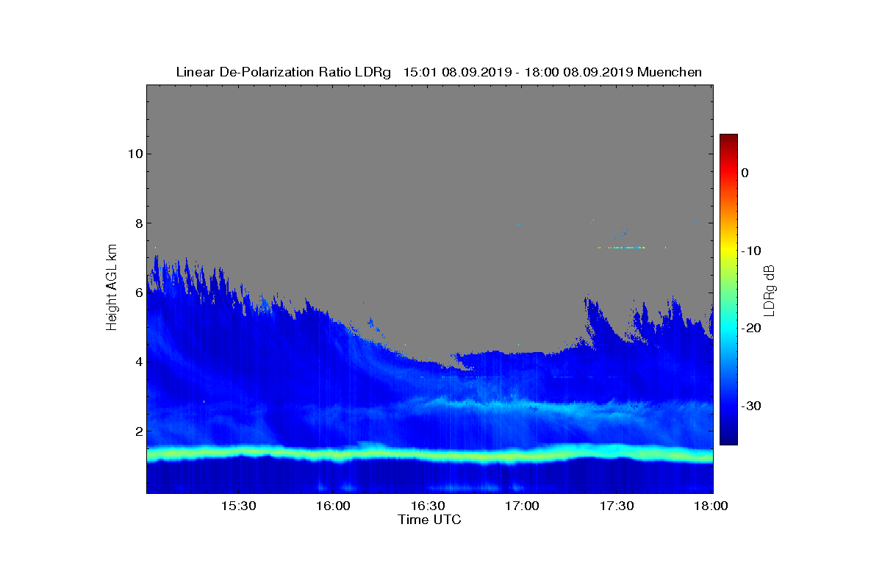Click the height tick label 10
Screen dimensions: 882x588
(135, 154)
